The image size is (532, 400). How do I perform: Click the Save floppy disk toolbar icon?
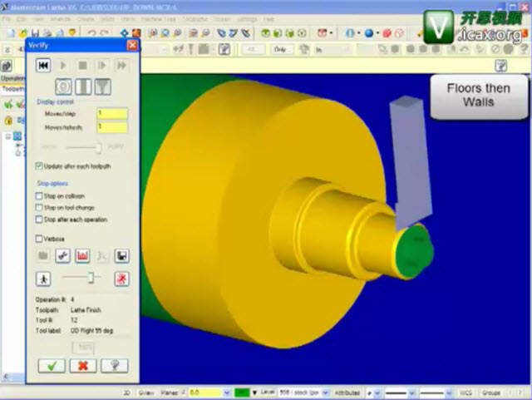click(x=35, y=33)
